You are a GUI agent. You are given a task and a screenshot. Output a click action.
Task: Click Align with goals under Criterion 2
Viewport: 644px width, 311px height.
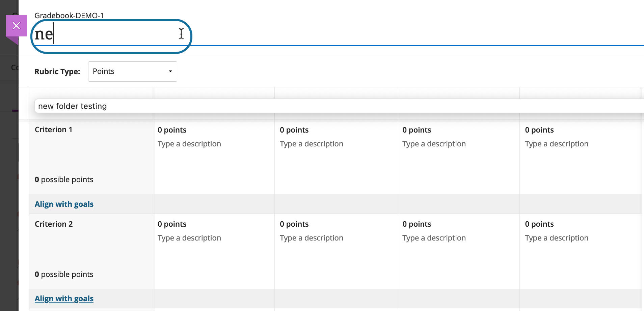click(x=64, y=299)
